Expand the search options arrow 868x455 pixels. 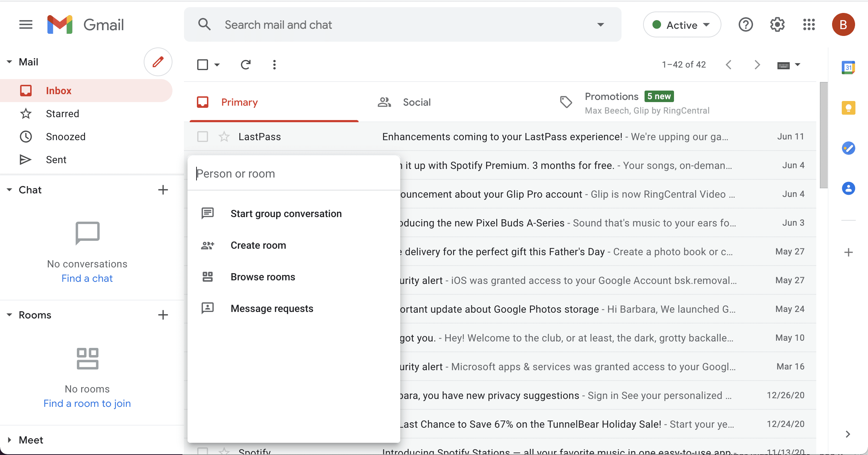tap(600, 25)
